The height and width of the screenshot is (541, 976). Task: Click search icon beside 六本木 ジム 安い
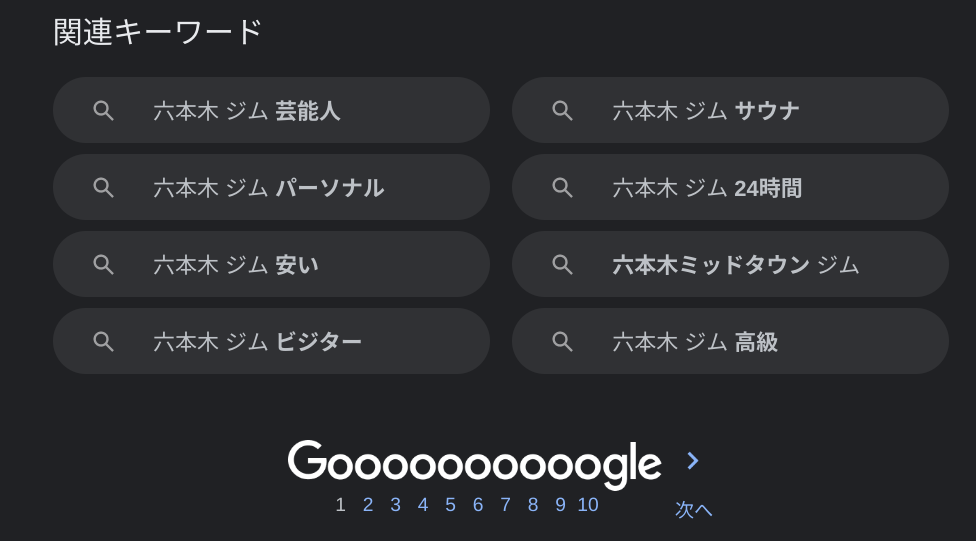click(x=103, y=264)
